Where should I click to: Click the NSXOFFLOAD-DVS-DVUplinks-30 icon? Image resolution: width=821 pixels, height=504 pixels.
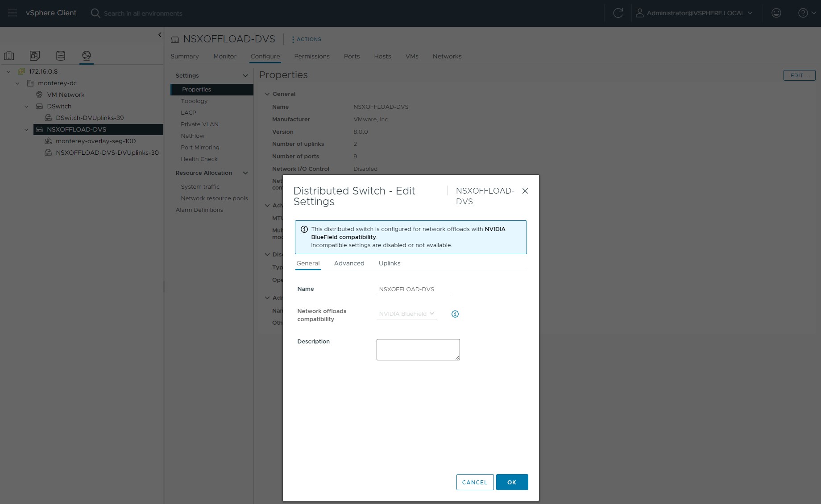(x=48, y=153)
